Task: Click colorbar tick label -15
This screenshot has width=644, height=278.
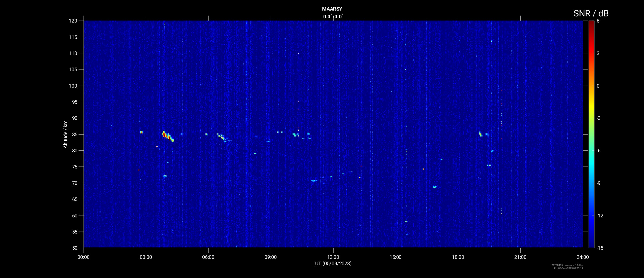Action: pyautogui.click(x=600, y=248)
